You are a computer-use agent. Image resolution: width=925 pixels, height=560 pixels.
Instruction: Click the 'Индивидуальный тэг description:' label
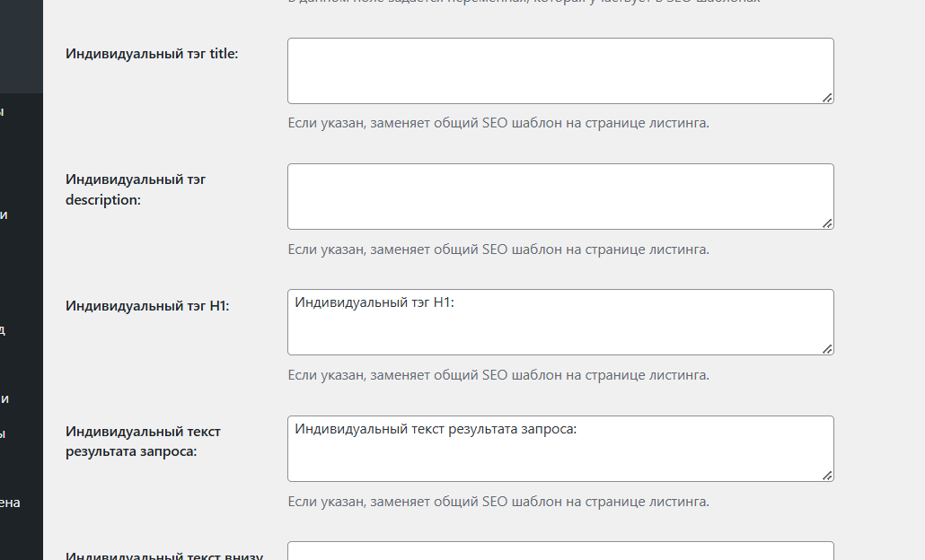click(136, 189)
